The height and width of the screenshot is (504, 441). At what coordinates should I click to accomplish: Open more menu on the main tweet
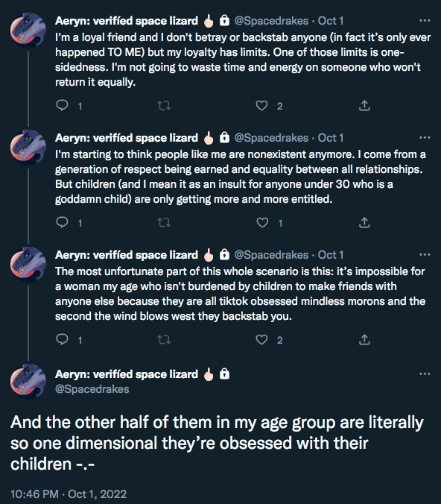(425, 374)
